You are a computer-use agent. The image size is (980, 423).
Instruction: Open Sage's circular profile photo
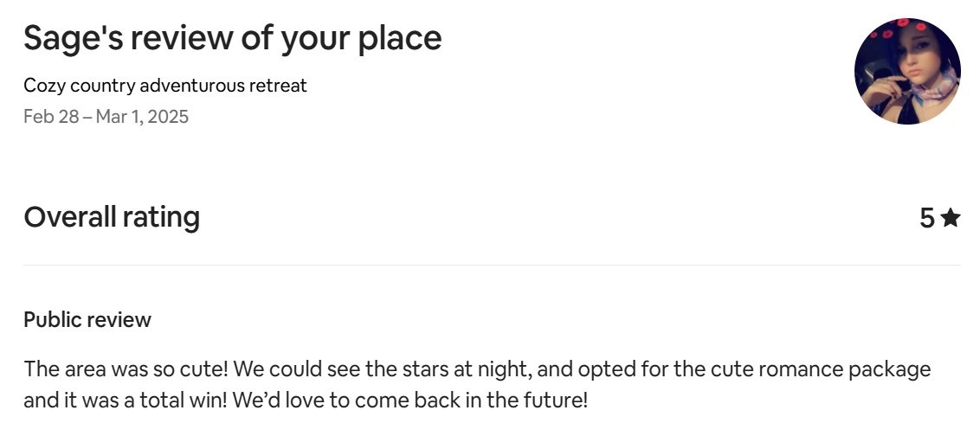(x=907, y=71)
